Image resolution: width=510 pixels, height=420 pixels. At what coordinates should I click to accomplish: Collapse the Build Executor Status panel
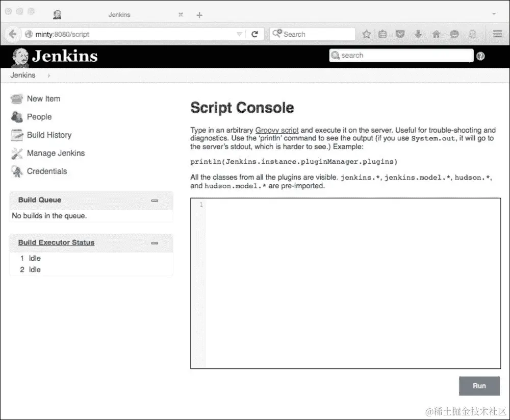[155, 243]
